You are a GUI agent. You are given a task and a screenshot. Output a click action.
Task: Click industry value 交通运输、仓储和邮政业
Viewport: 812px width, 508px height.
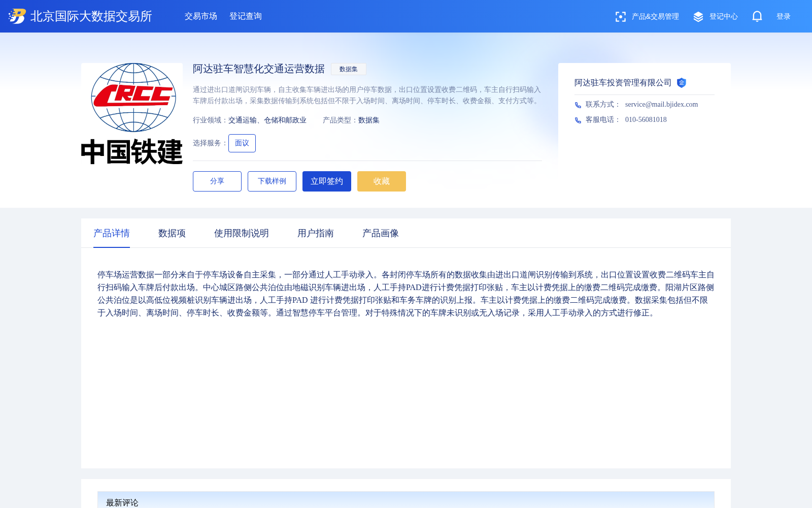point(267,120)
